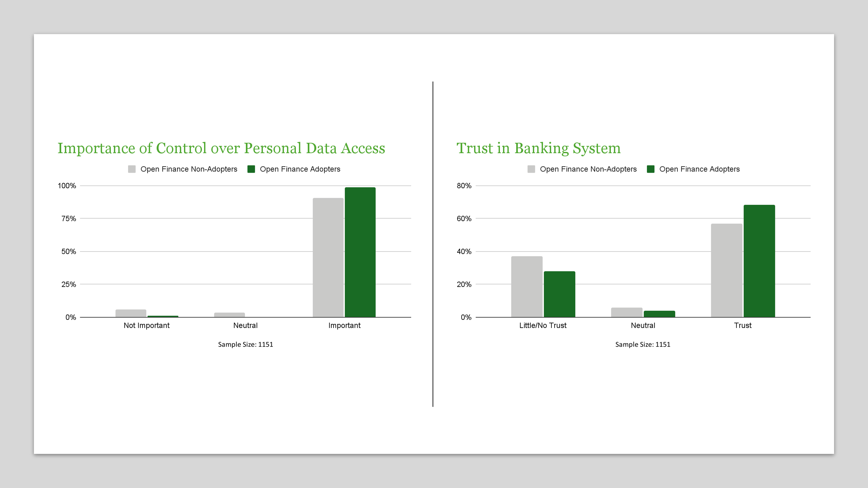
Task: Click the gray Non-Adopters legend swatch on right chart
Action: point(532,169)
